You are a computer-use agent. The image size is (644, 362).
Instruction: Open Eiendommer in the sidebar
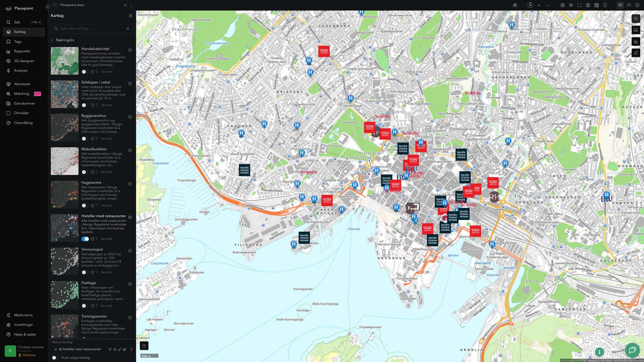pos(24,103)
